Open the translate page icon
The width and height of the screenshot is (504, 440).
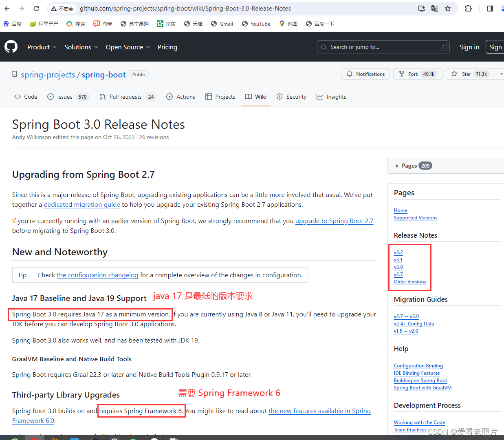pos(435,9)
